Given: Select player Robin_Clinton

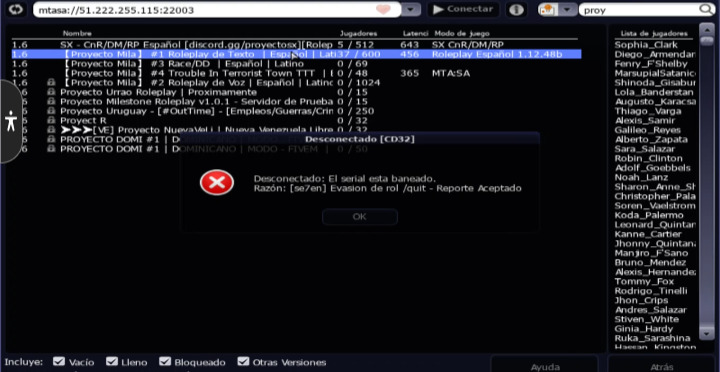Looking at the screenshot, I should [x=649, y=158].
